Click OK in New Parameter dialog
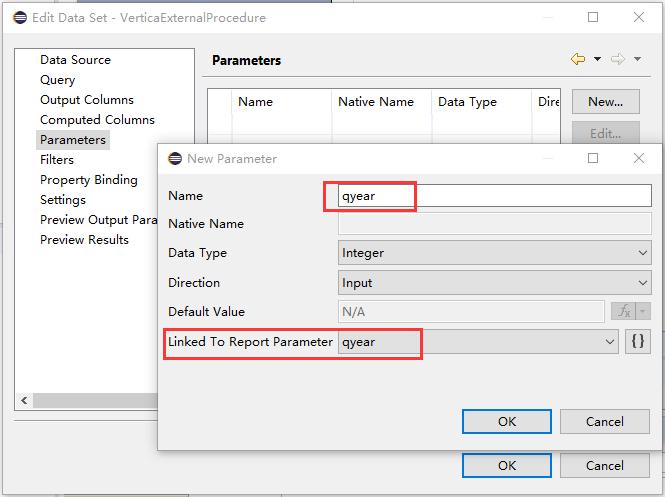This screenshot has height=497, width=665. tap(507, 421)
